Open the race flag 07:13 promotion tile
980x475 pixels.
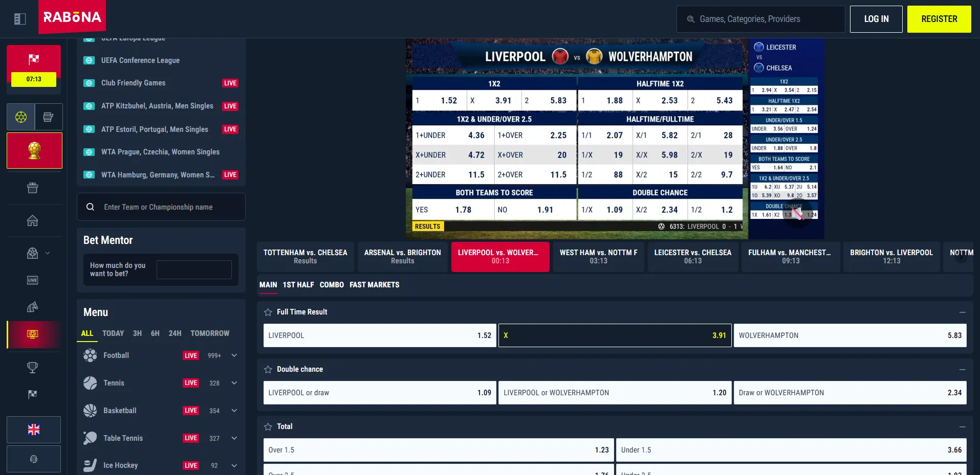[34, 69]
